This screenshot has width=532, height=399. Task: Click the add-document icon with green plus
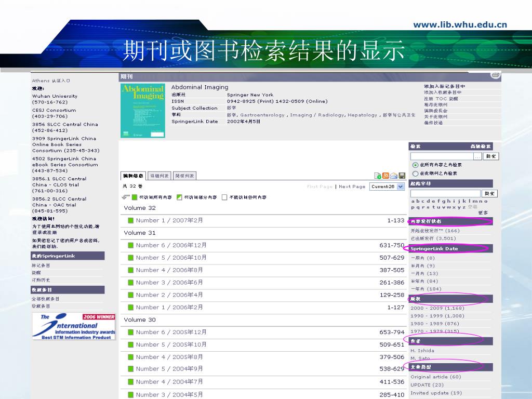coord(378,176)
